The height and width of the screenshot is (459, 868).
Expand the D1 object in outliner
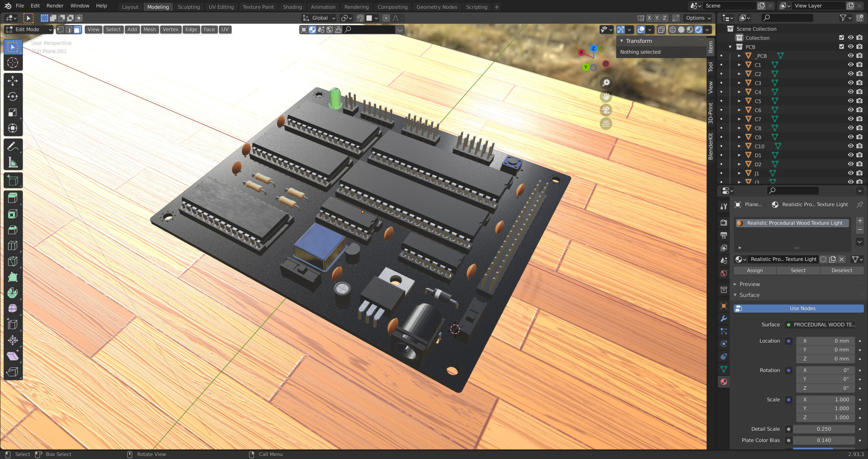click(x=739, y=155)
